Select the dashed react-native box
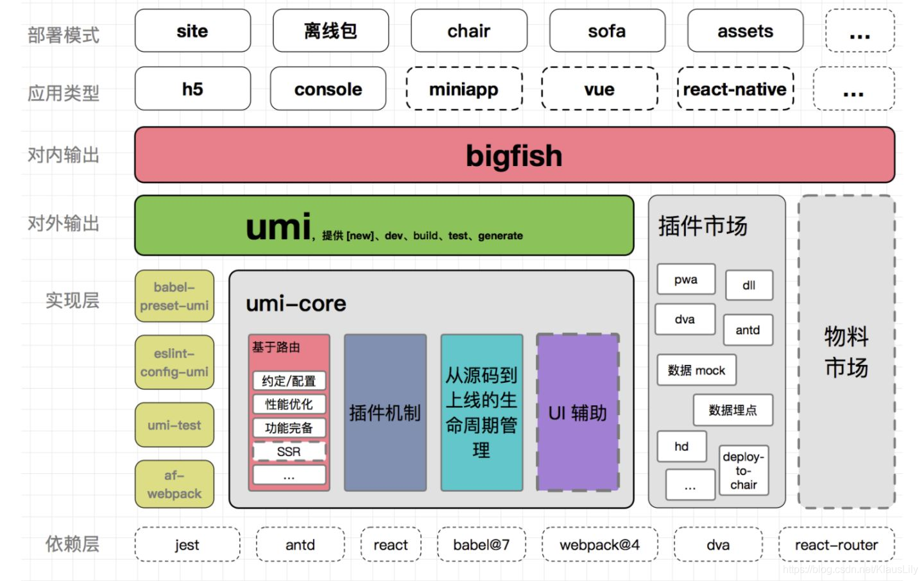Screen dimensions: 924x581 pyautogui.click(x=735, y=88)
